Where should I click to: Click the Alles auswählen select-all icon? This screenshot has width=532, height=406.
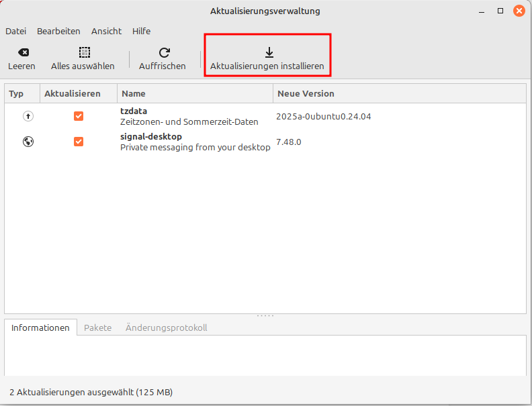[83, 52]
